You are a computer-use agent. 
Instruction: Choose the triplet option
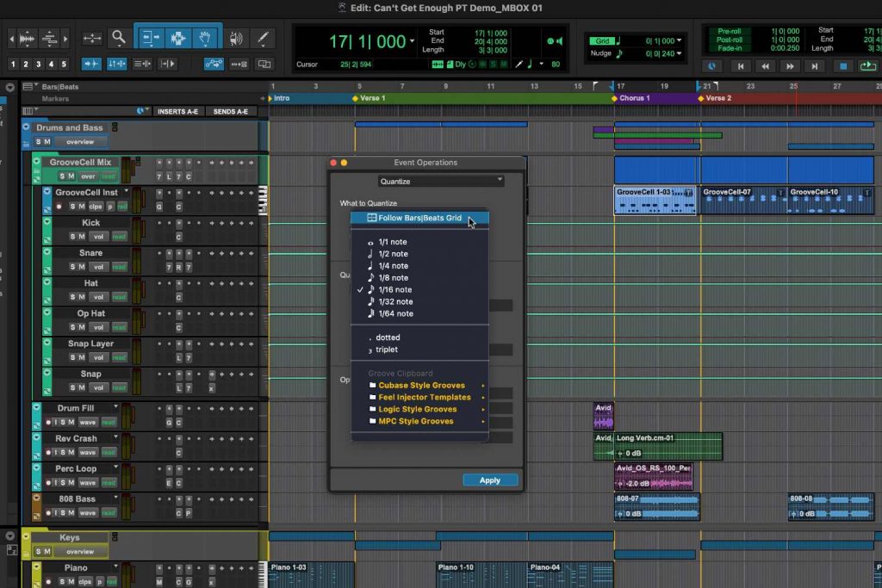coord(419,350)
